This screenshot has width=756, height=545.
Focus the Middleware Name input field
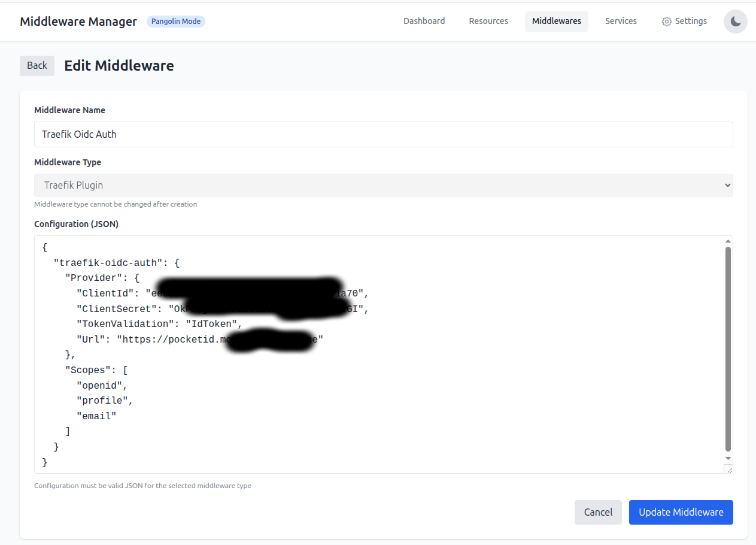(x=384, y=134)
